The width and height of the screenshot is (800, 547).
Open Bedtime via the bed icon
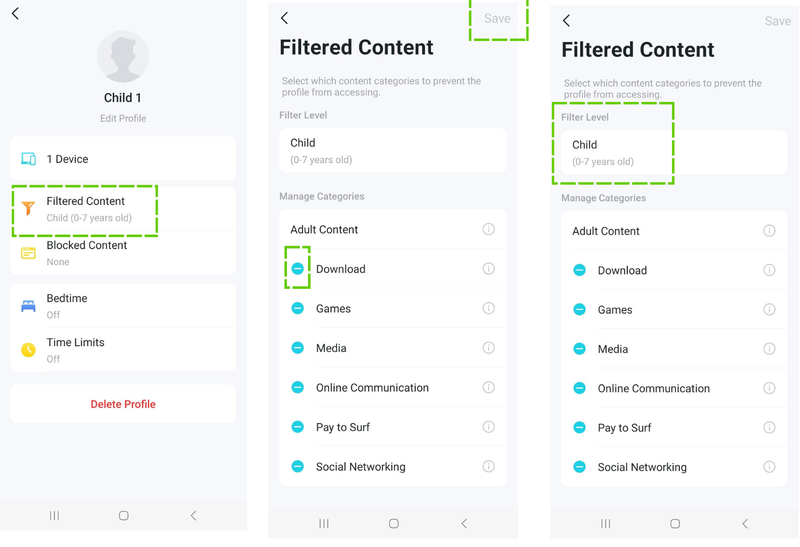(x=29, y=306)
